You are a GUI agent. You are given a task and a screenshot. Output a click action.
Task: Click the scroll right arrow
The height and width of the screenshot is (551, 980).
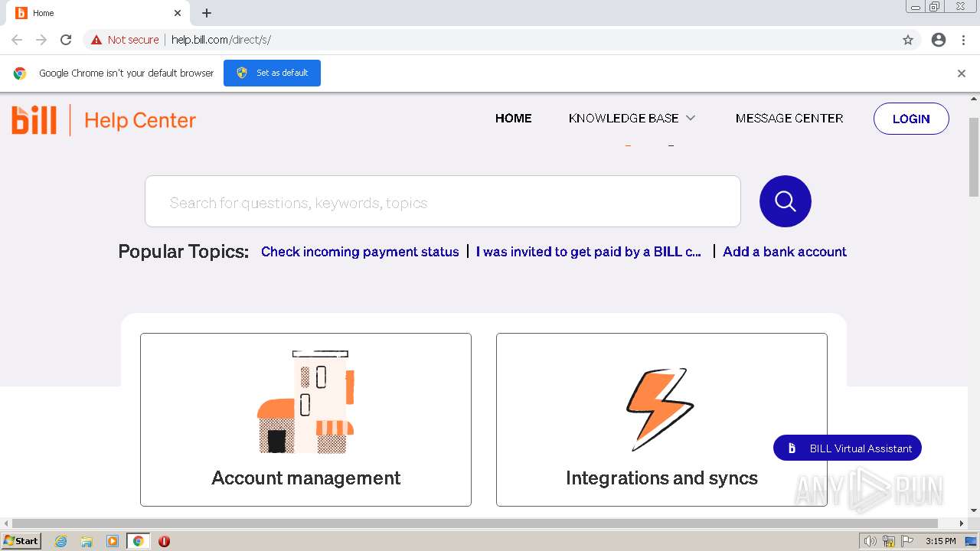point(962,523)
